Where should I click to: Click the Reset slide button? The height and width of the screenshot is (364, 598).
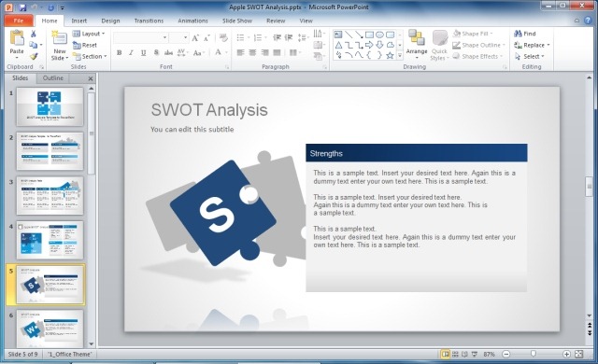coord(85,45)
